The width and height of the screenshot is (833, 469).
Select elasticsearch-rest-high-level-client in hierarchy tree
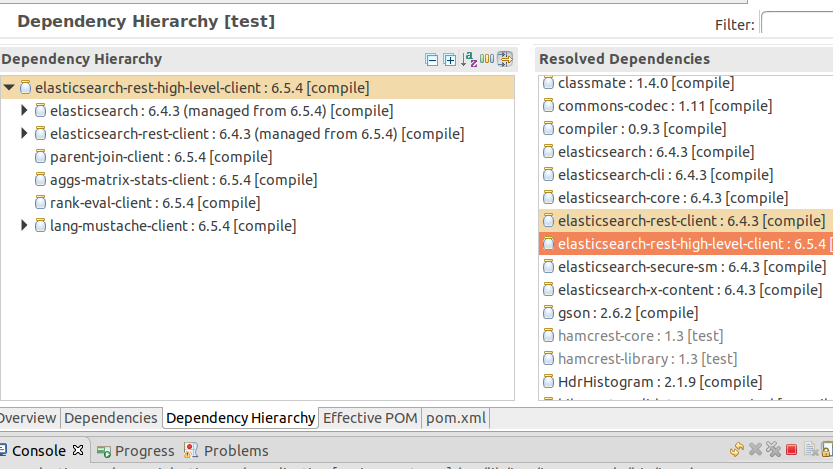[x=257, y=88]
